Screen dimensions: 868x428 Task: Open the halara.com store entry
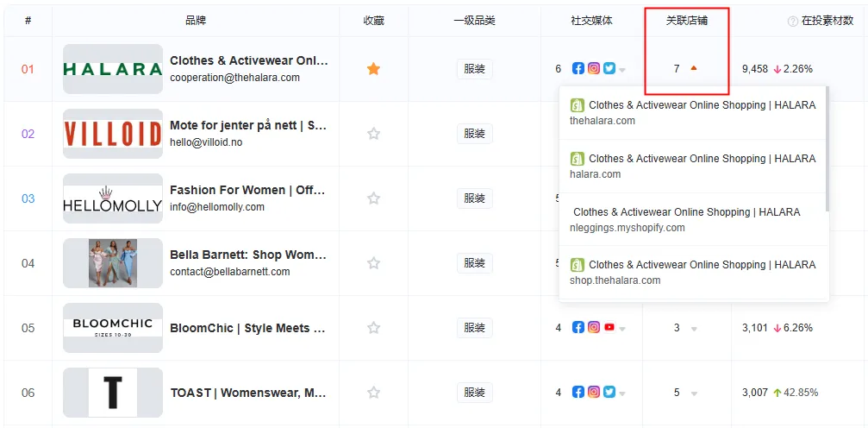692,166
